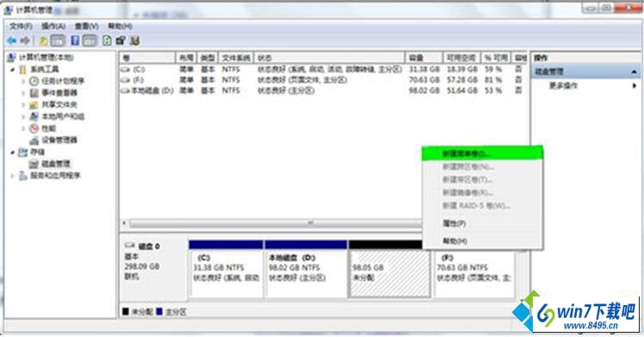Viewport: 644px width, 337px height.
Task: Select the 服务和应用程序 icon in tree
Action: (x=23, y=176)
